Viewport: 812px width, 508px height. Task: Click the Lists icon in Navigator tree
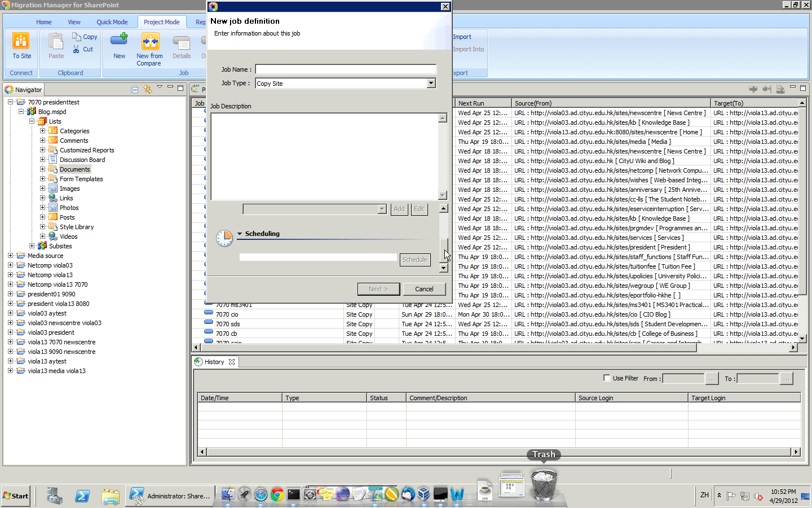42,121
